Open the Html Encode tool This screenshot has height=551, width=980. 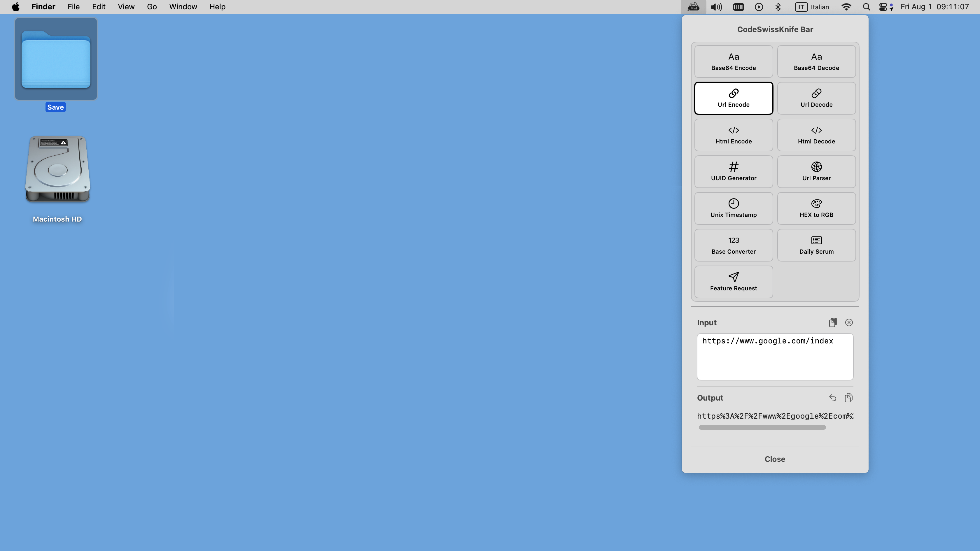coord(734,135)
